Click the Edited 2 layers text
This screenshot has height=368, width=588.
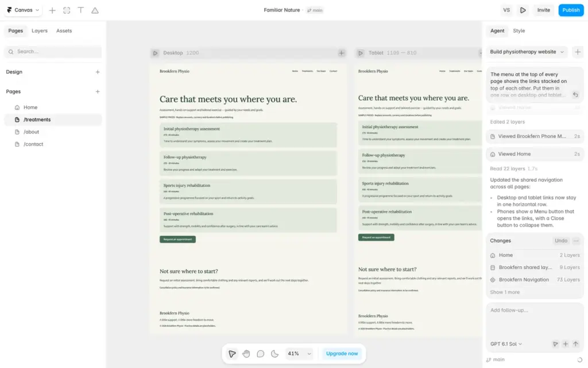(508, 122)
